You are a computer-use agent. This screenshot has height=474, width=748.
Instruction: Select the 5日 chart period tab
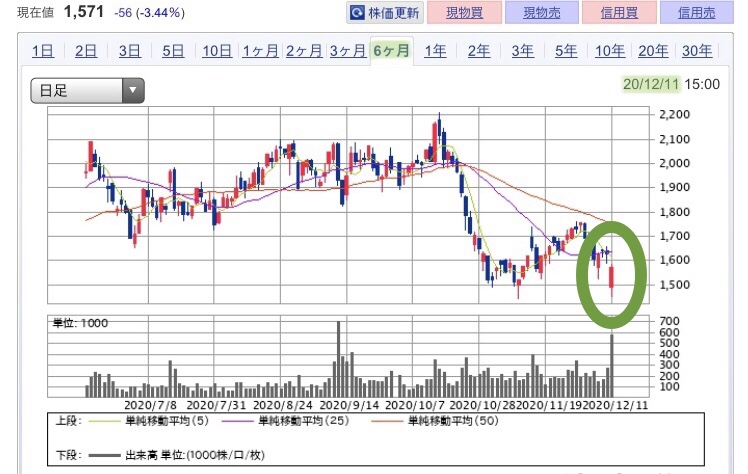pos(173,51)
